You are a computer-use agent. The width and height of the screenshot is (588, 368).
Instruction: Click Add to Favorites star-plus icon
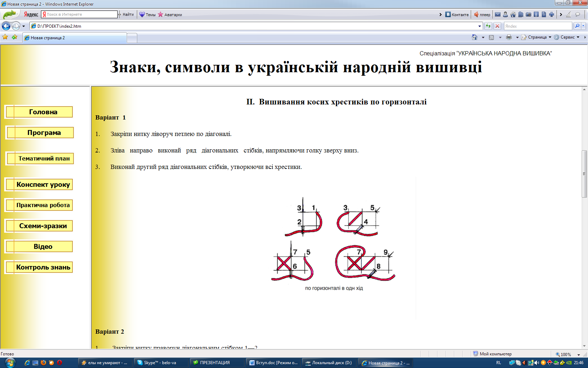[x=14, y=37]
